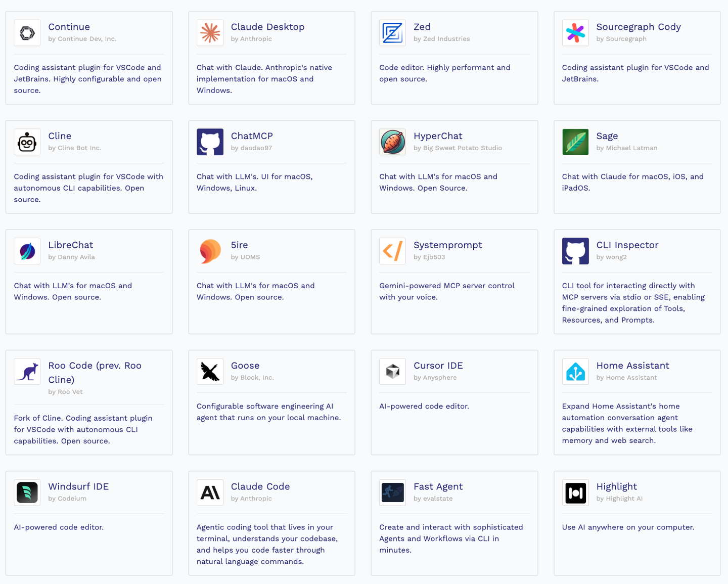728x584 pixels.
Task: Click the Zed editor logo icon
Action: point(392,33)
